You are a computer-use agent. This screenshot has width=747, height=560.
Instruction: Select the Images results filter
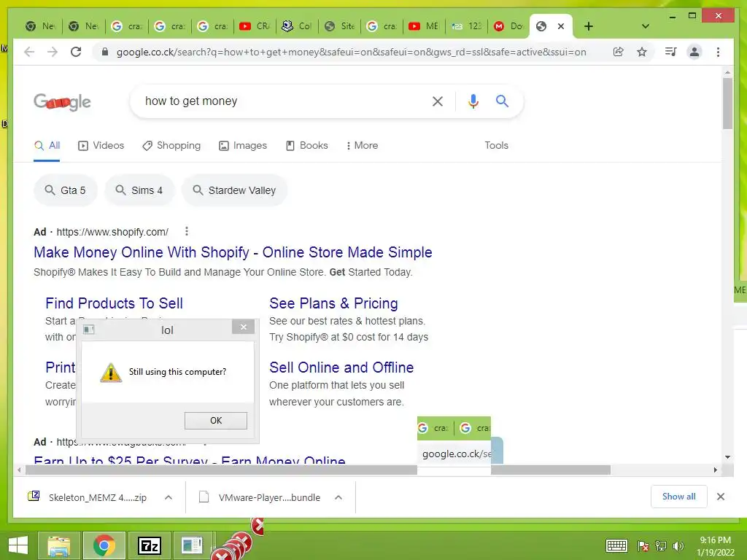[242, 145]
